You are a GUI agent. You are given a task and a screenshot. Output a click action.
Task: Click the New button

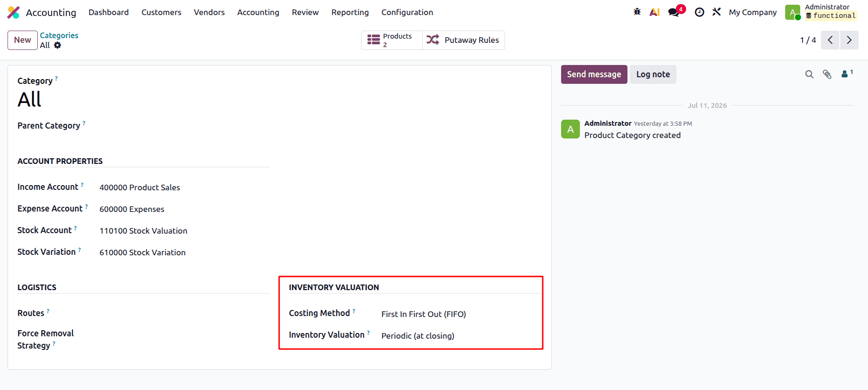[x=23, y=40]
